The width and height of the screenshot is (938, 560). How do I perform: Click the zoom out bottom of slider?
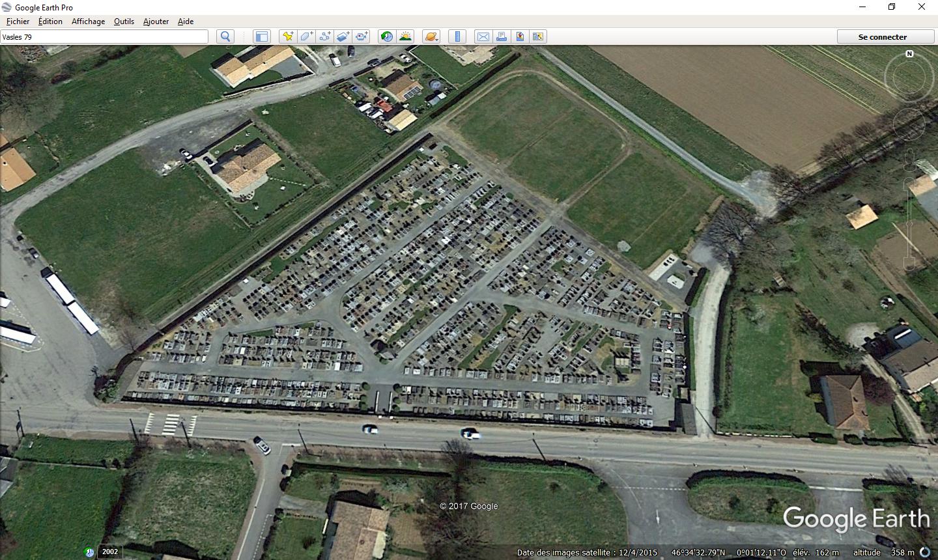click(909, 264)
